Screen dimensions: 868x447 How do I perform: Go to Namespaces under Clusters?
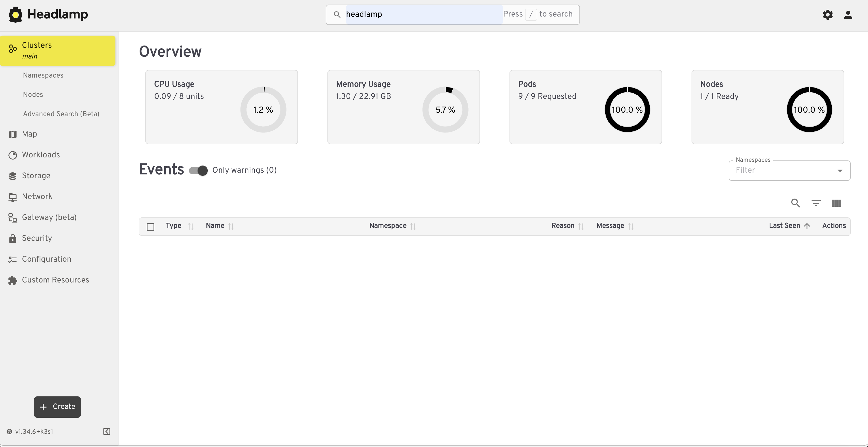(43, 75)
